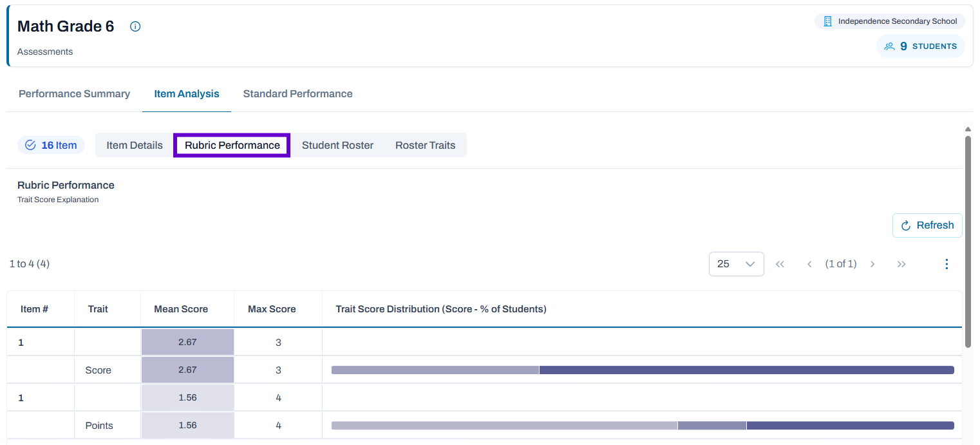The image size is (980, 445).
Task: Click the Independence Secondary School label
Action: (890, 21)
